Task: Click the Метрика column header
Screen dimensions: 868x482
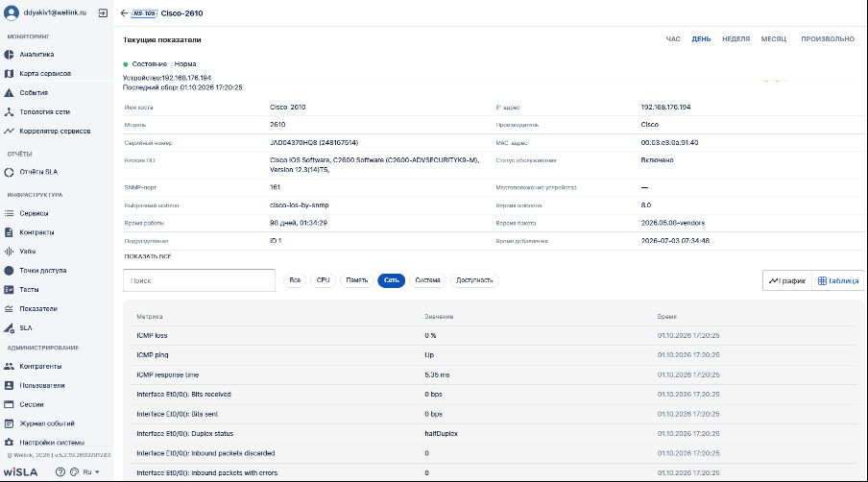Action: [150, 317]
